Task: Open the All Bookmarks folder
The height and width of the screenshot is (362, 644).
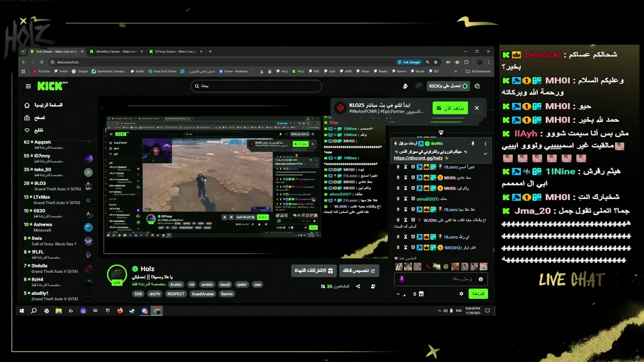Action: (478, 71)
